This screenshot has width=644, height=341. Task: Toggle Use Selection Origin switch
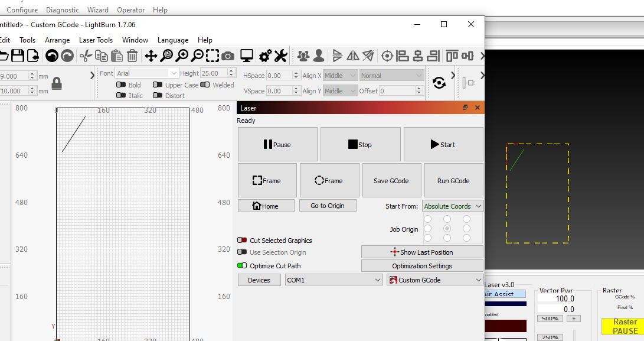click(242, 252)
